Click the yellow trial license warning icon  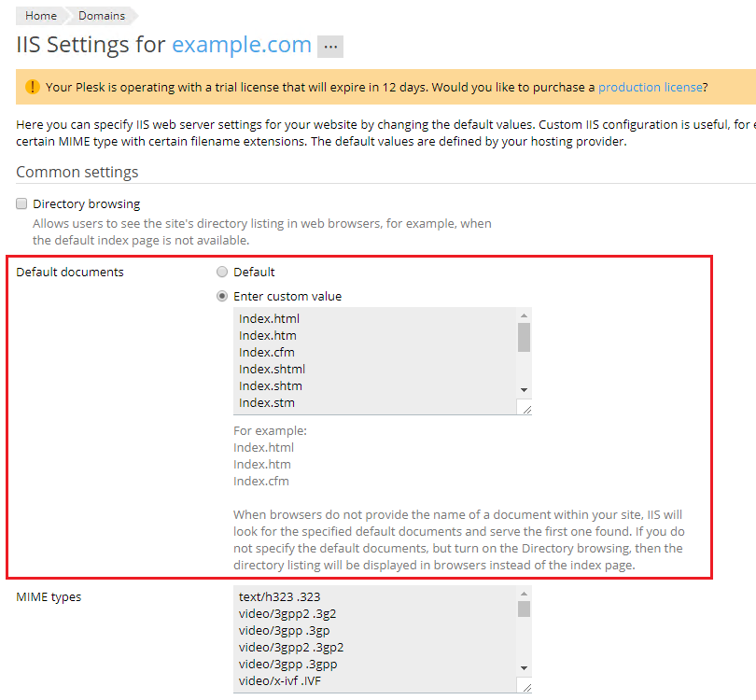click(33, 87)
